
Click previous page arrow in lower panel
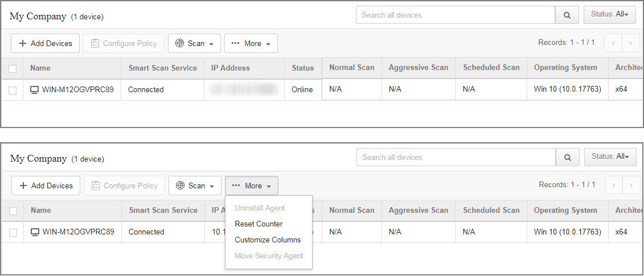click(614, 185)
